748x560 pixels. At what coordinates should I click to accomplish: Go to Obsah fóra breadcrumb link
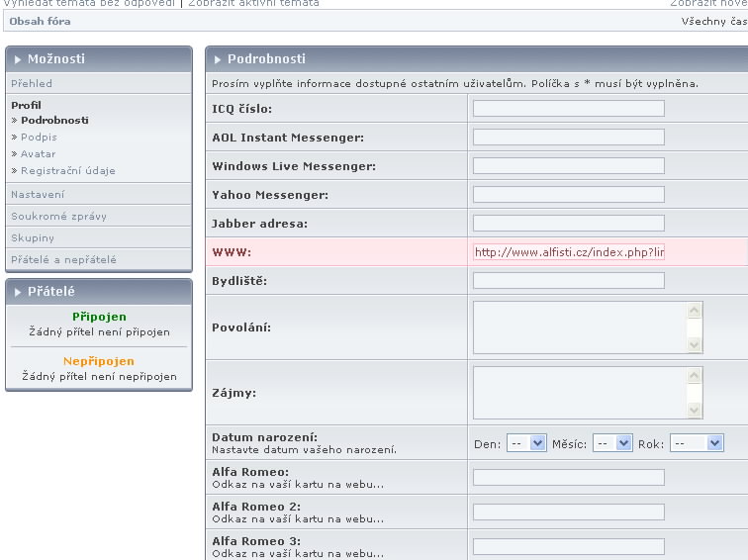click(40, 21)
